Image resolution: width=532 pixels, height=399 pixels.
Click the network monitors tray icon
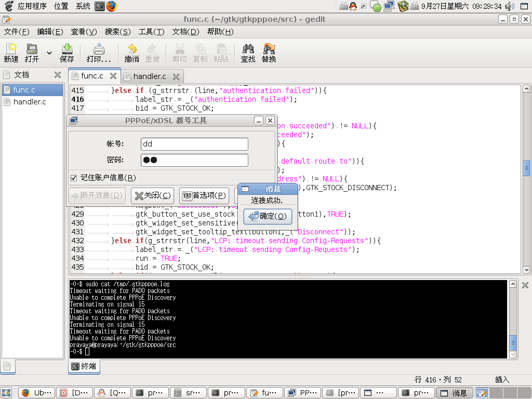(x=389, y=6)
